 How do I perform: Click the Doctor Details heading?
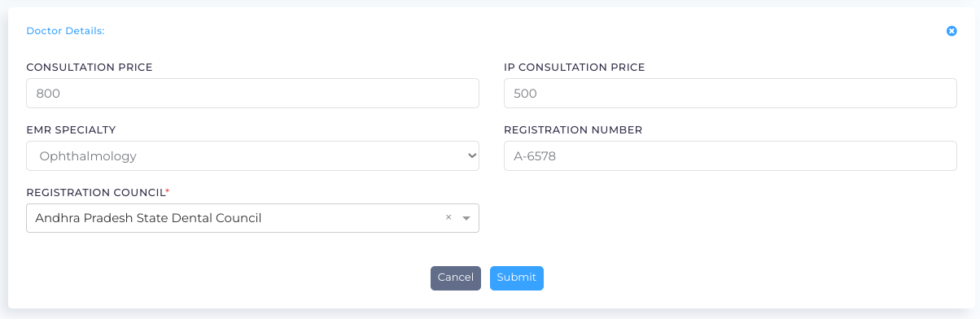pos(65,31)
